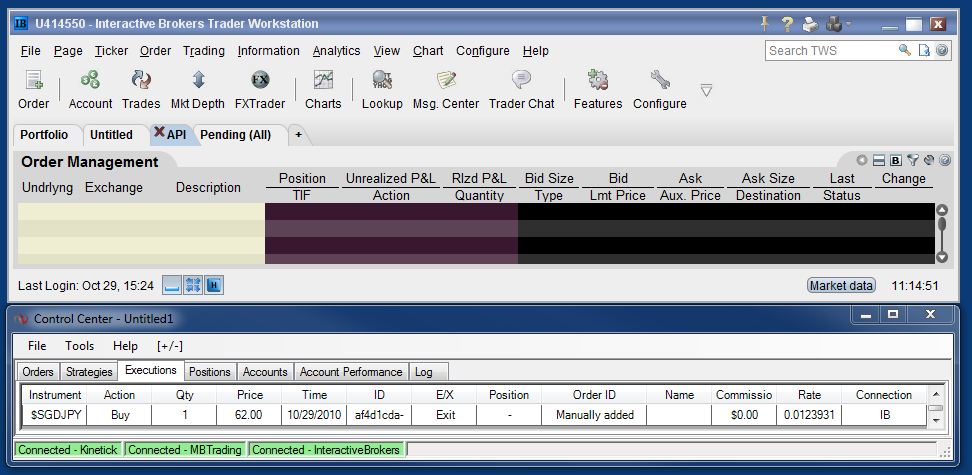Viewport: 972px width, 475px height.
Task: Open the View menu
Action: pyautogui.click(x=387, y=51)
